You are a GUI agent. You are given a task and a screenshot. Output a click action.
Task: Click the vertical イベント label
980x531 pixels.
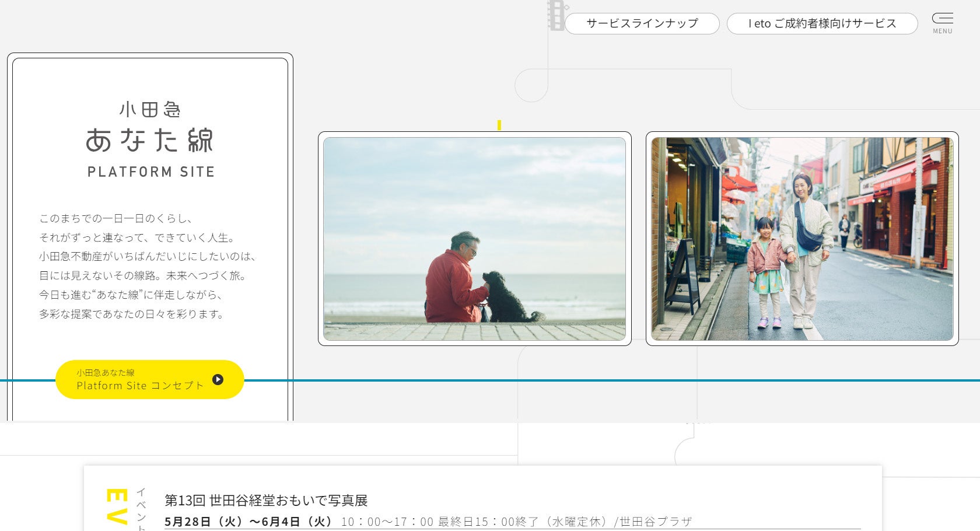click(x=141, y=509)
